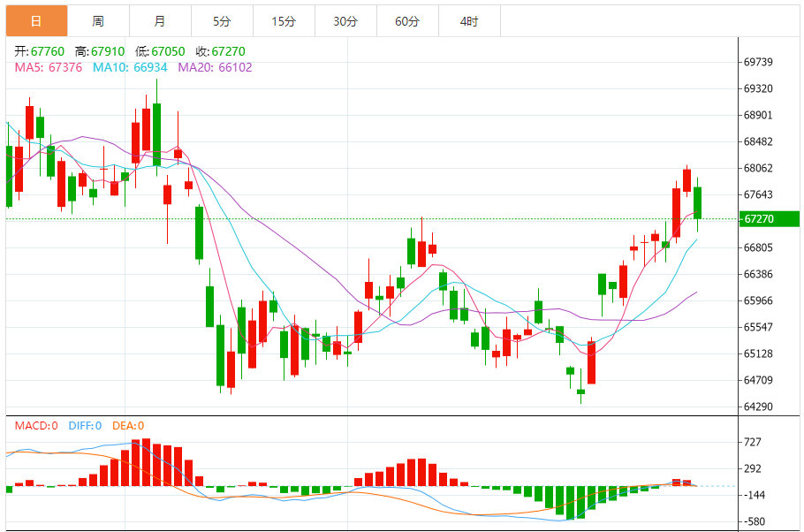Click the 727 MACD axis label
Image resolution: width=804 pixels, height=532 pixels.
point(752,442)
